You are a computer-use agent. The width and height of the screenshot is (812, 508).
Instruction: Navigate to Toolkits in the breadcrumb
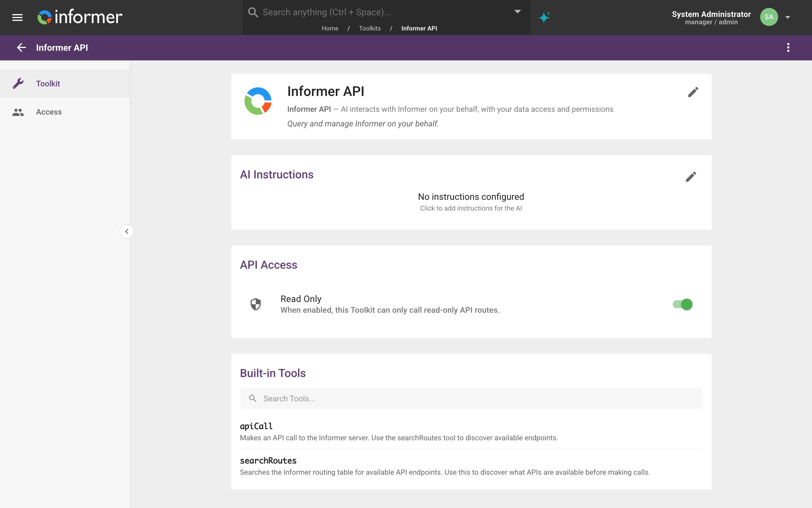(x=370, y=28)
